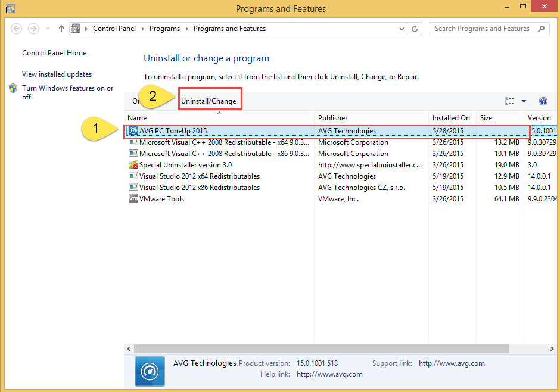Click the Visual C++ 2008 x86 icon
This screenshot has height=392, width=560.
(133, 154)
